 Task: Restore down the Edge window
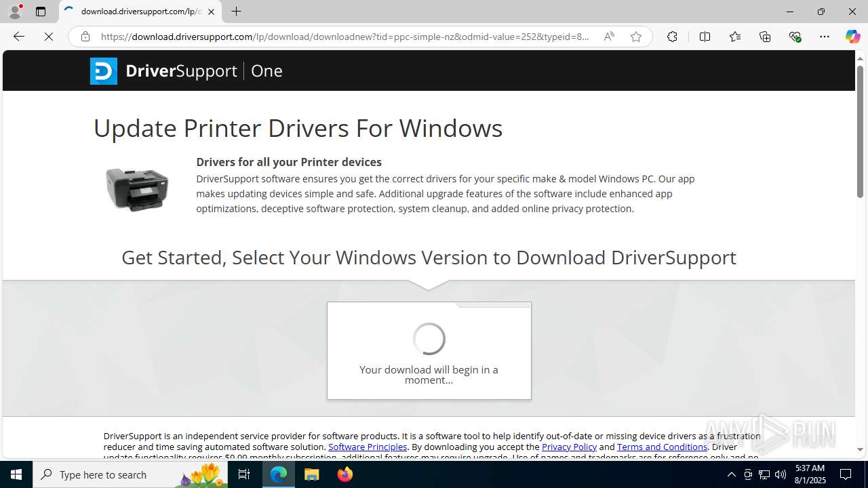tap(821, 12)
